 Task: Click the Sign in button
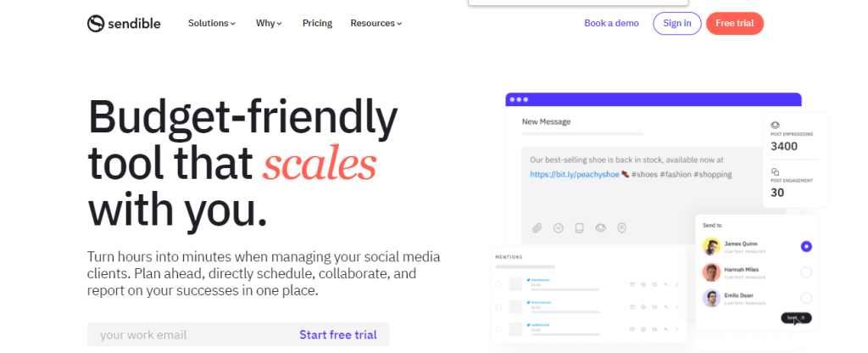(x=677, y=23)
